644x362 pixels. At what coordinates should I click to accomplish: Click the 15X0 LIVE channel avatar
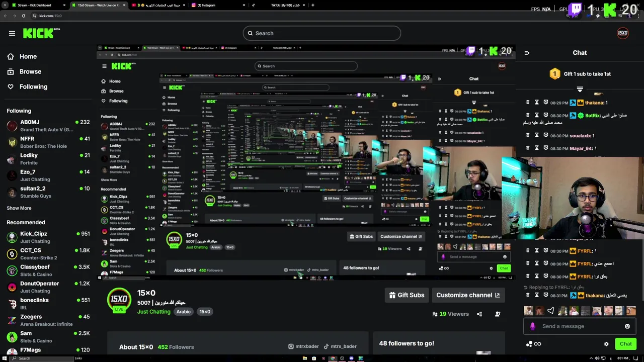[119, 300]
